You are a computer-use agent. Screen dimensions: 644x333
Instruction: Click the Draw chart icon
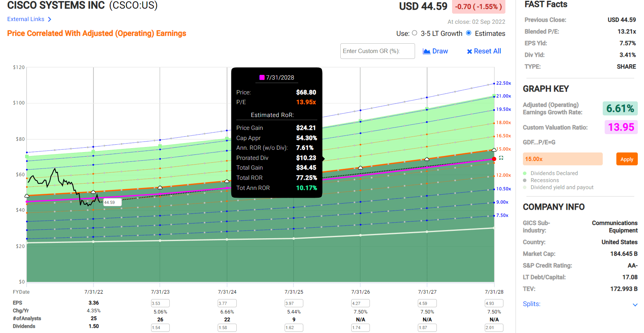(x=426, y=51)
